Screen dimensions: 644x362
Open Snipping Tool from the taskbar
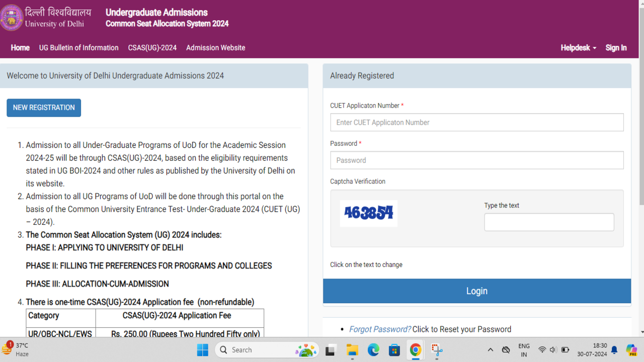[437, 350]
